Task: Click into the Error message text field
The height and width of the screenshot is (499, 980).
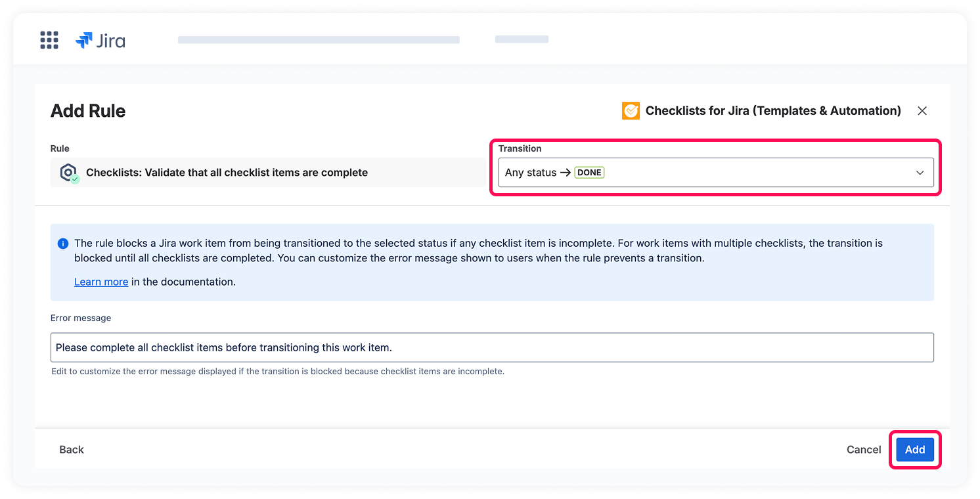Action: click(x=491, y=347)
